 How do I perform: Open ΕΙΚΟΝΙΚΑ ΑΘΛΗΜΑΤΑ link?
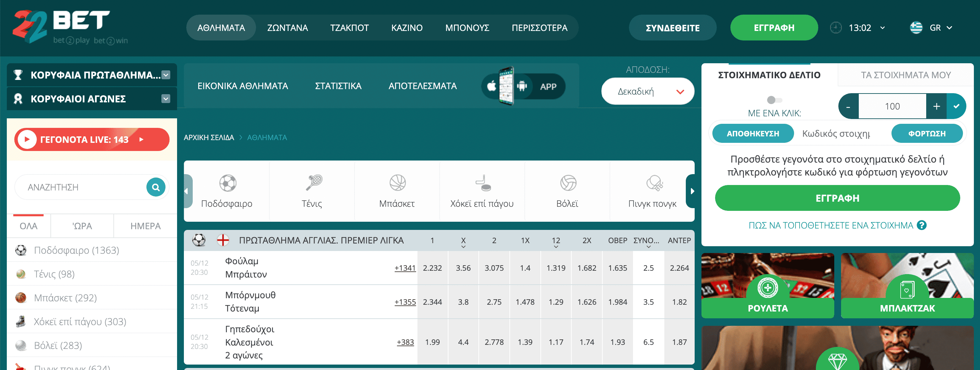[x=242, y=86]
